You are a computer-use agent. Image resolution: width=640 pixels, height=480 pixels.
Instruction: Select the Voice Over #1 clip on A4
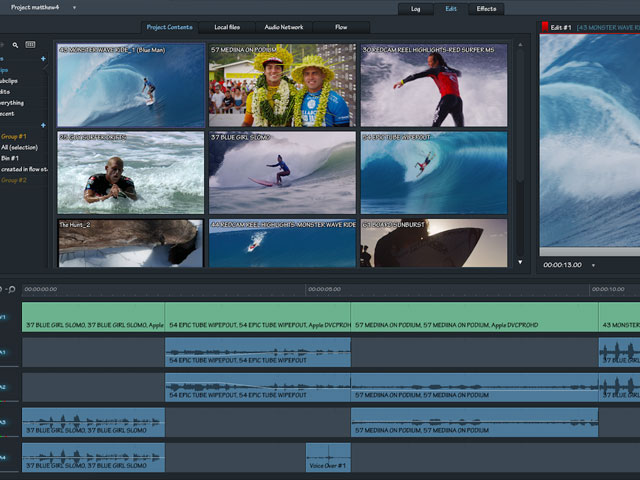click(x=328, y=458)
